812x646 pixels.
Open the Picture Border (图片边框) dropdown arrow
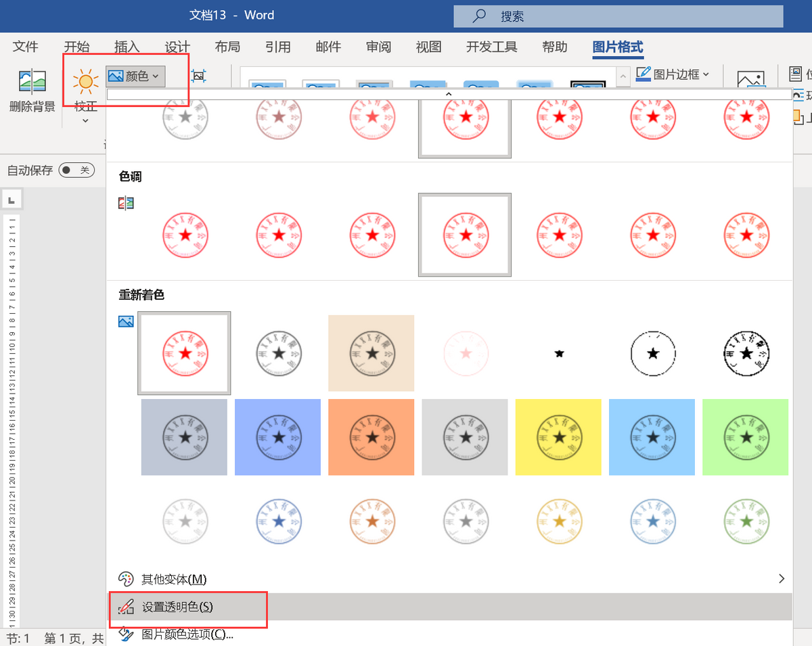(706, 74)
